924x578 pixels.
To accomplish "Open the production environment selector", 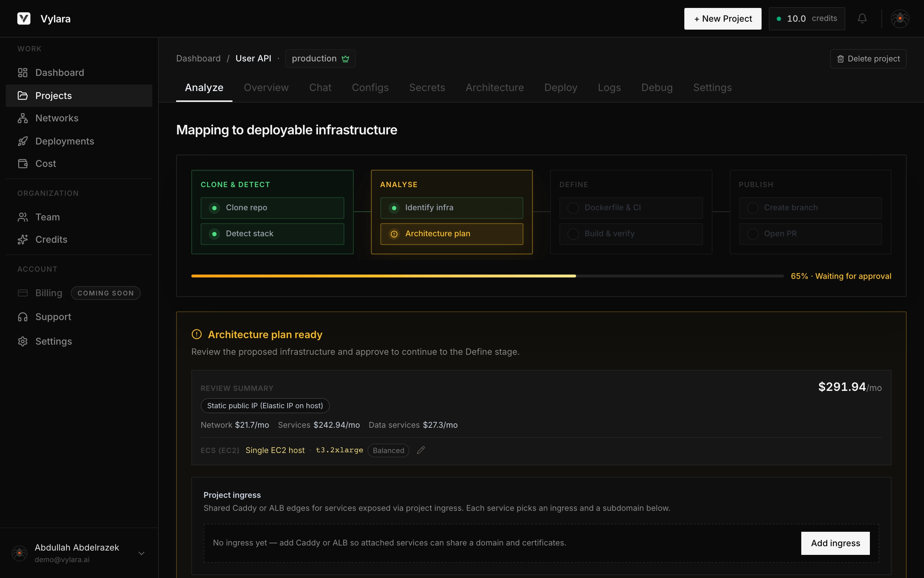I will tap(320, 59).
